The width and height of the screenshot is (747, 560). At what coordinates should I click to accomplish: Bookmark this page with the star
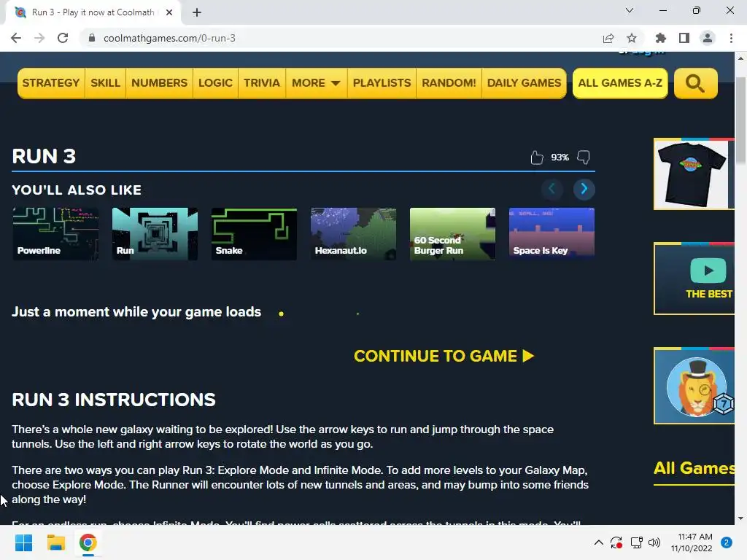(632, 38)
